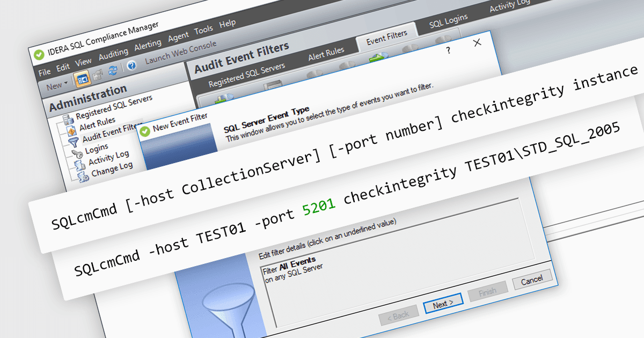Open Help via the blue question-mark toolbar icon
Screen dimensions: 644x338
[131, 67]
